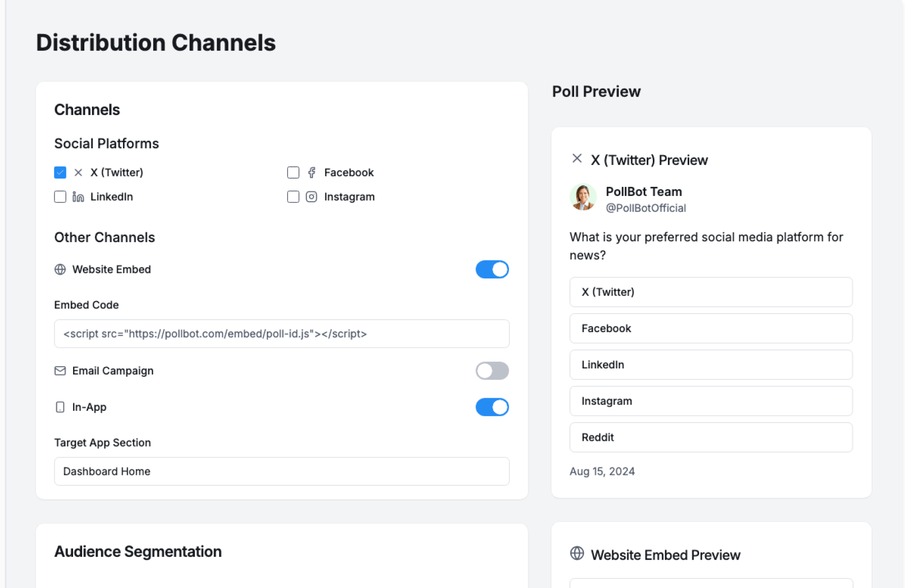The height and width of the screenshot is (588, 905).
Task: Click the LinkedIn logo icon
Action: click(78, 196)
